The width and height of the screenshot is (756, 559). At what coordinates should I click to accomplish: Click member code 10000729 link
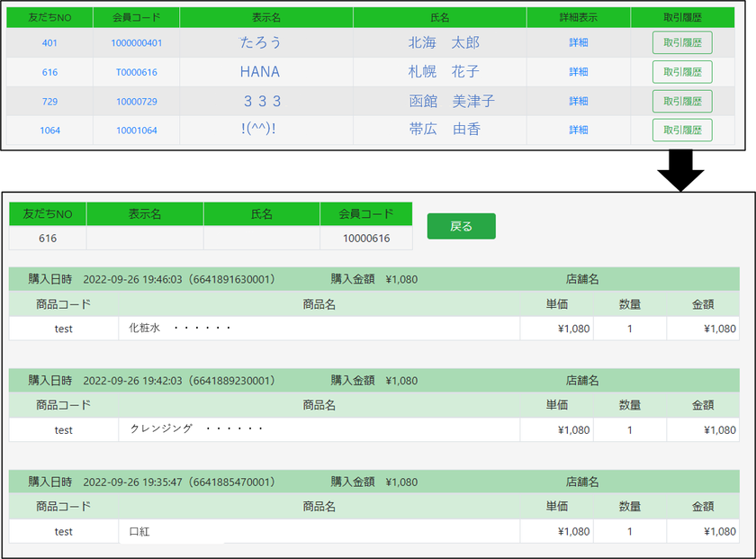click(136, 102)
